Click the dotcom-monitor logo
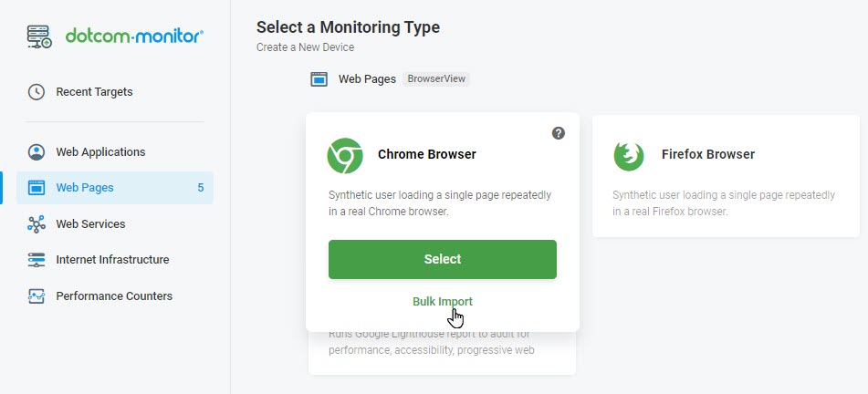 pos(115,36)
